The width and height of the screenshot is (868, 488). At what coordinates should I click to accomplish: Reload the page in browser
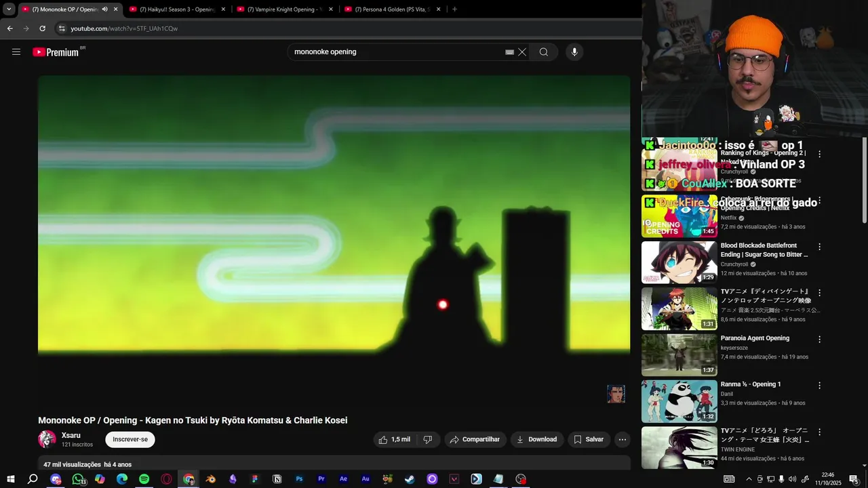[x=42, y=28]
